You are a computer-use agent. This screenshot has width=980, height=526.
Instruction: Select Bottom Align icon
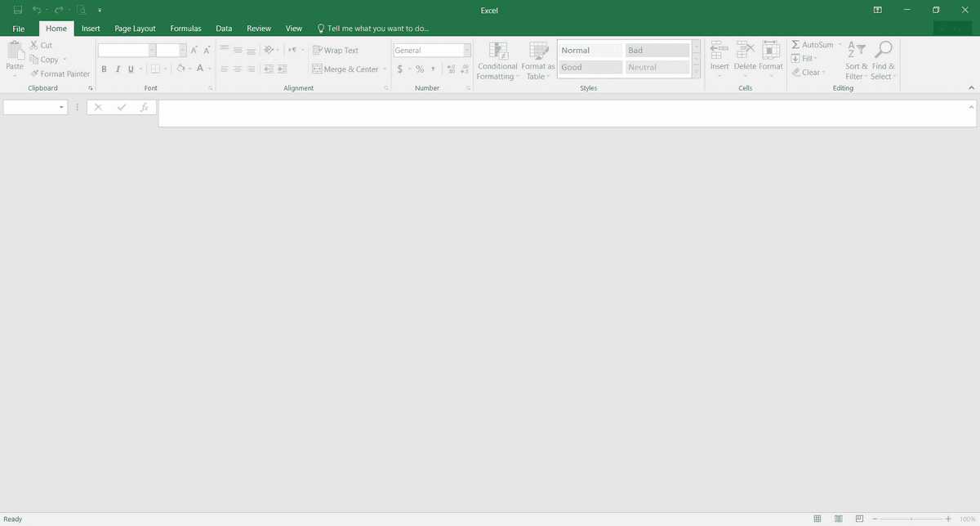pyautogui.click(x=252, y=51)
